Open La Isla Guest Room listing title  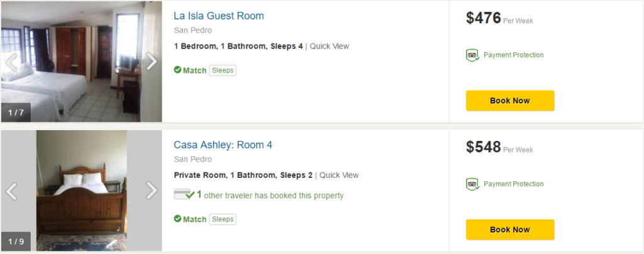(x=219, y=16)
